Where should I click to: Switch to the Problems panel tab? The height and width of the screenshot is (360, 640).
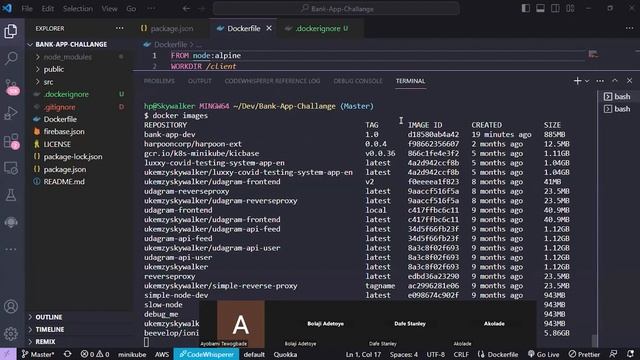click(159, 81)
